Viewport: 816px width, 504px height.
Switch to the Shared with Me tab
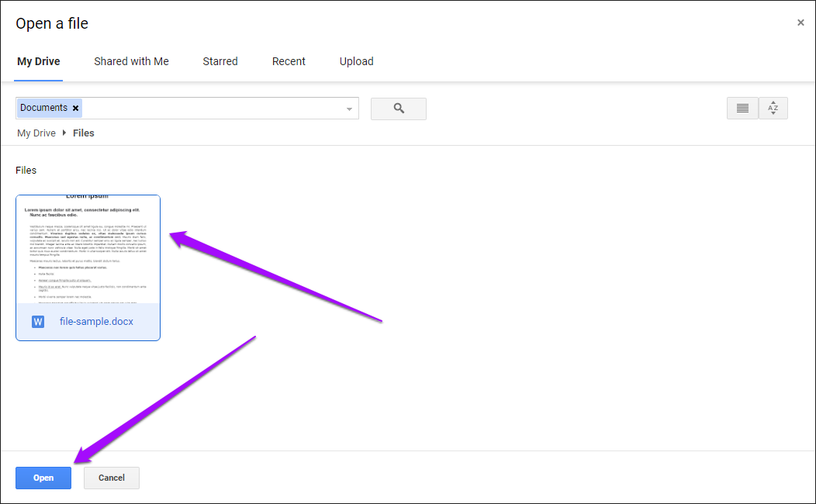coord(131,61)
